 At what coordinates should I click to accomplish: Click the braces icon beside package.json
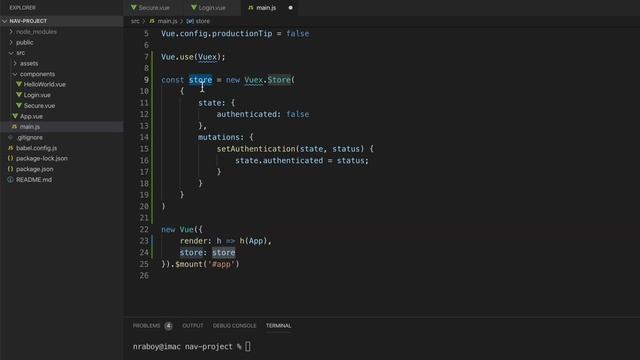click(x=11, y=169)
